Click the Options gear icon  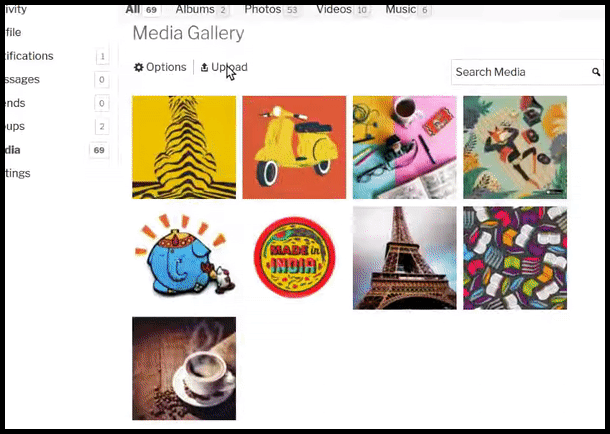138,67
